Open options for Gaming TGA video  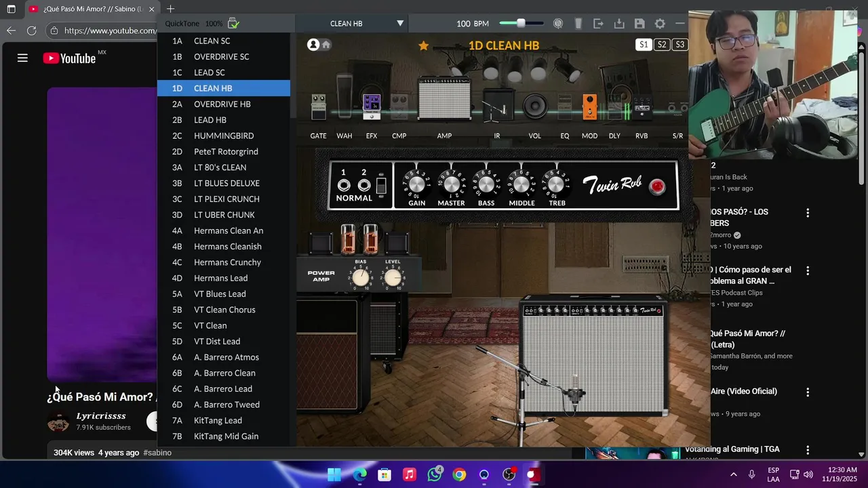point(808,449)
